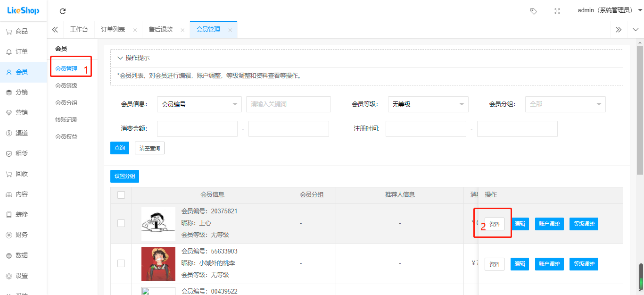
Task: Open 商品 in the sidebar
Action: click(x=24, y=31)
